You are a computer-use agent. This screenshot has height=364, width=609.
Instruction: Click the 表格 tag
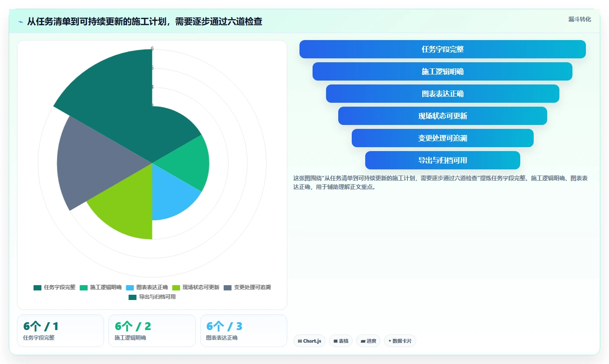341,341
